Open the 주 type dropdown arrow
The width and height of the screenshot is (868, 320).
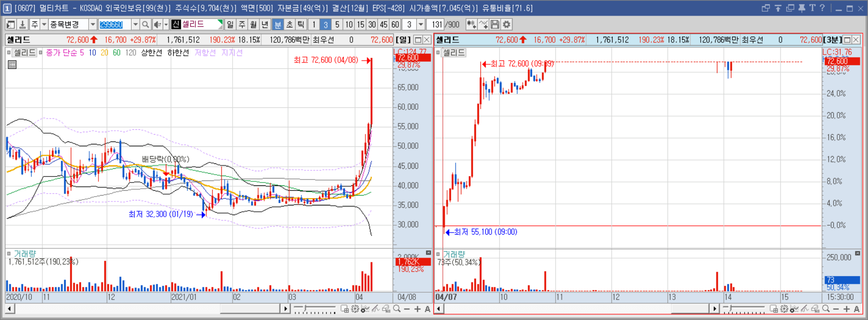click(44, 24)
